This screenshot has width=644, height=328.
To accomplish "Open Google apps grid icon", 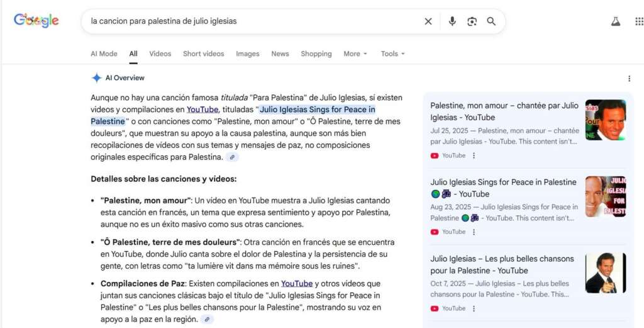I will tap(639, 21).
